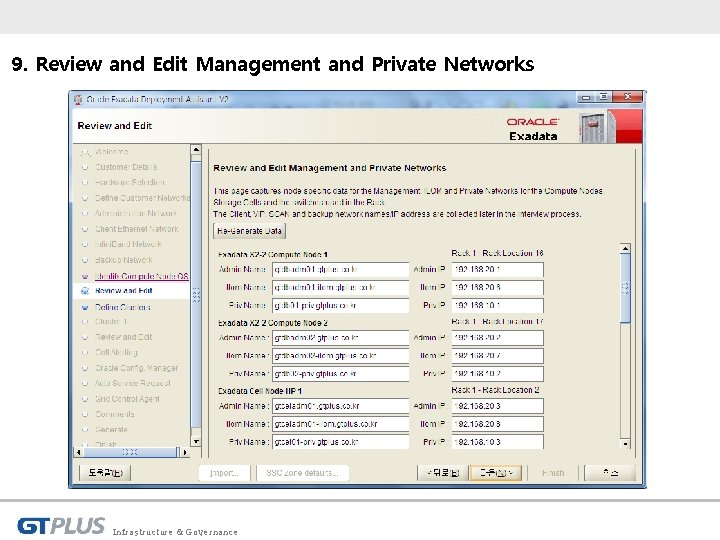
Task: Select Cell Alerting step
Action: coord(116,352)
